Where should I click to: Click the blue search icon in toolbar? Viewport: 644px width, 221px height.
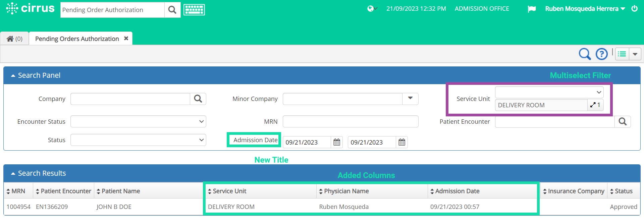585,54
